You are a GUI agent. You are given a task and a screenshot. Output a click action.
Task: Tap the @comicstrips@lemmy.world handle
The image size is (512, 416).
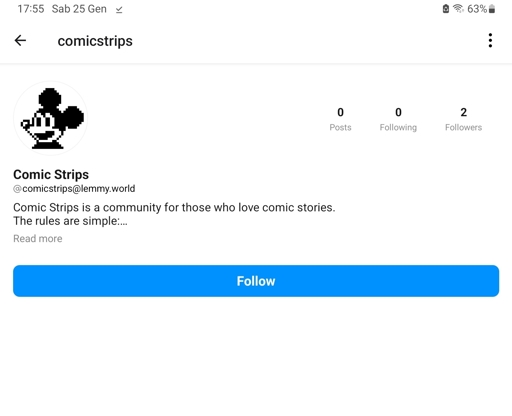coord(74,189)
